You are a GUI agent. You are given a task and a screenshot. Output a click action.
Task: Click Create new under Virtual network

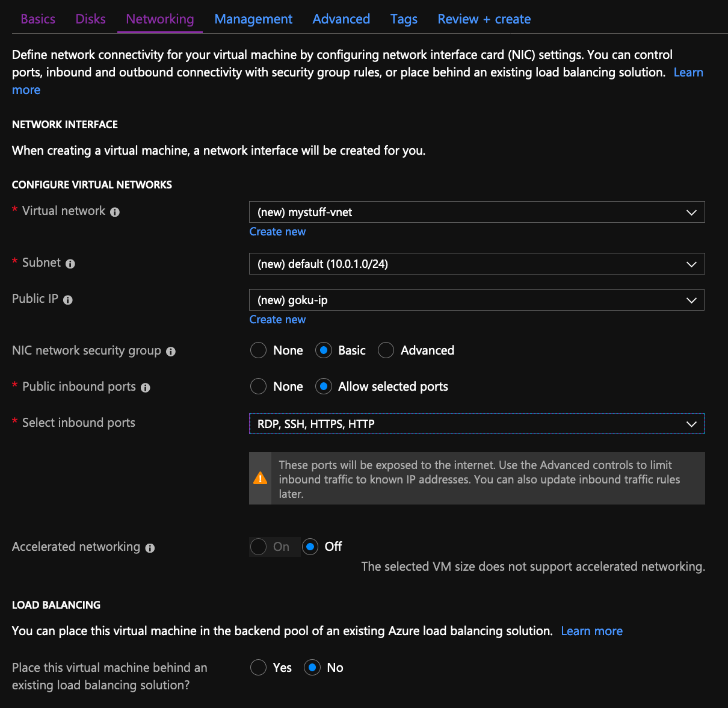point(277,232)
